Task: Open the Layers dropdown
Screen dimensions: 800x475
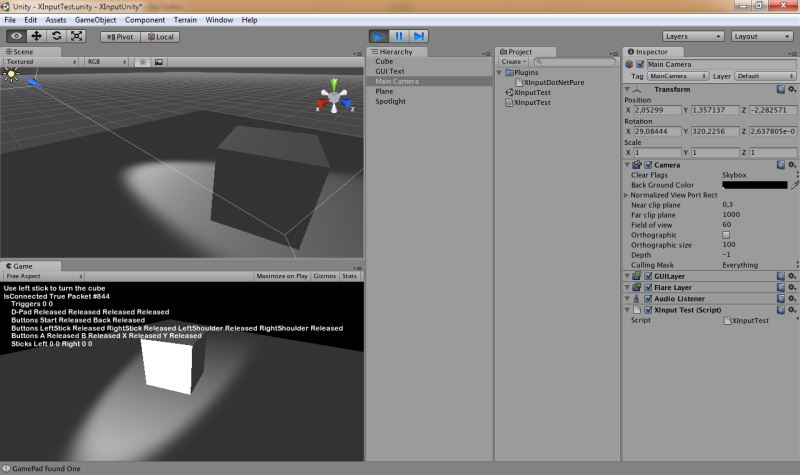Action: pos(693,36)
